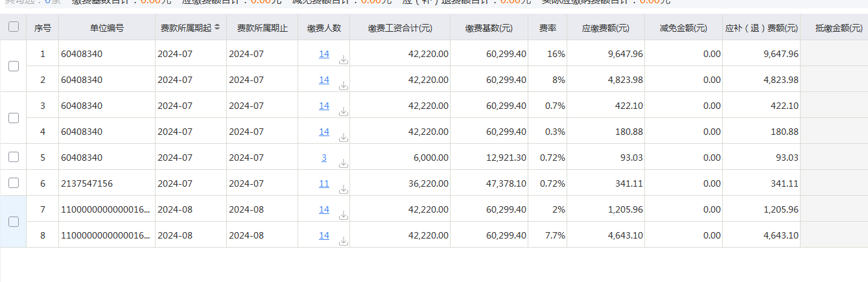Download payer list icon in row 7
Image resolution: width=868 pixels, height=282 pixels.
pyautogui.click(x=344, y=215)
